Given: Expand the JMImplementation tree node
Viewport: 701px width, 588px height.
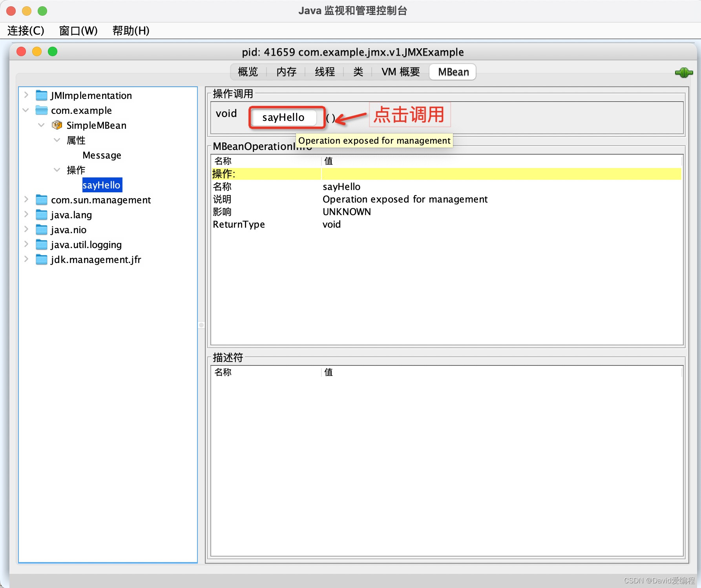Looking at the screenshot, I should (x=26, y=95).
